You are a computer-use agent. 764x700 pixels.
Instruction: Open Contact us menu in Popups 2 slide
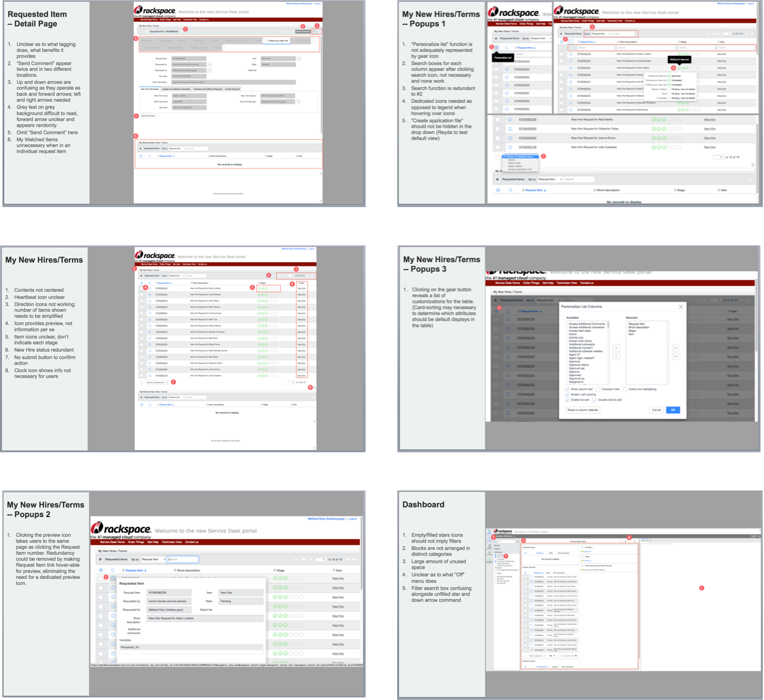(192, 542)
